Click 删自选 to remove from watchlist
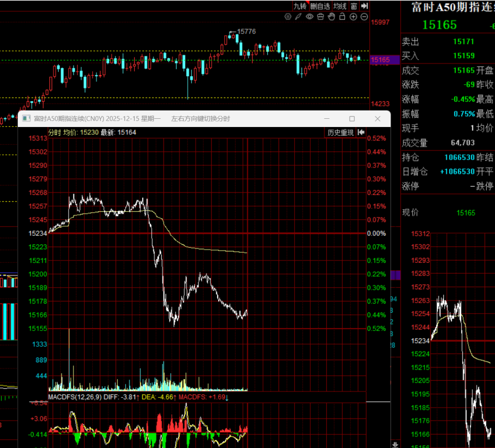495x448 pixels. pos(320,6)
